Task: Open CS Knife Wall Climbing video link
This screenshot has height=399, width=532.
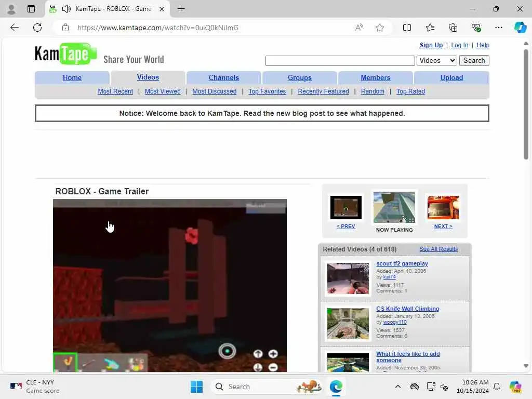Action: 407,309
